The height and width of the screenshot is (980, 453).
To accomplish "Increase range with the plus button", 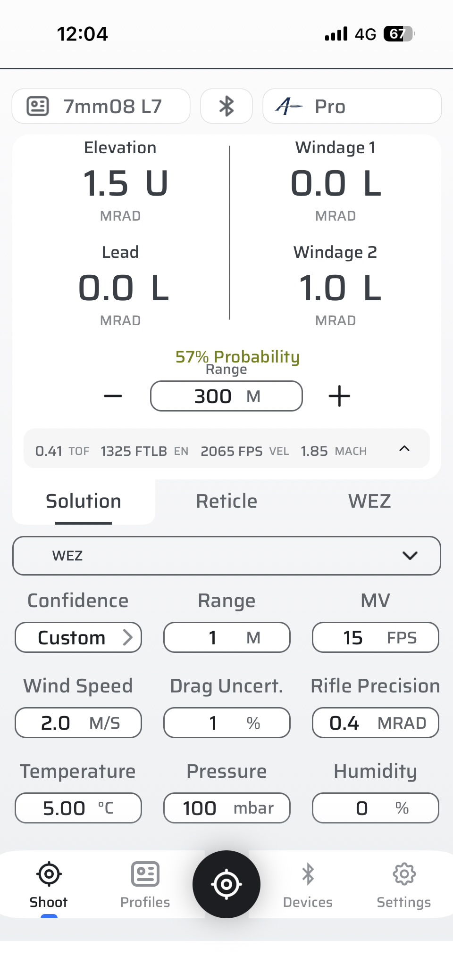I will 339,396.
